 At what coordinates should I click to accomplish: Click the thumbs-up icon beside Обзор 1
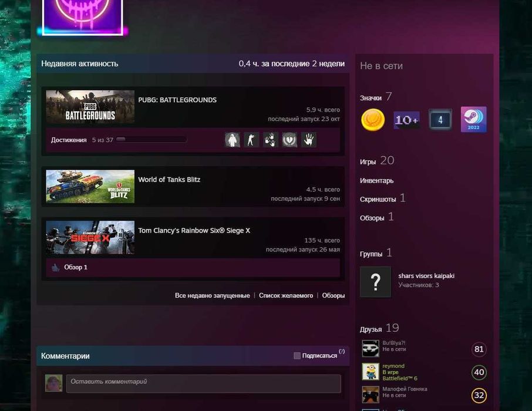(x=55, y=268)
